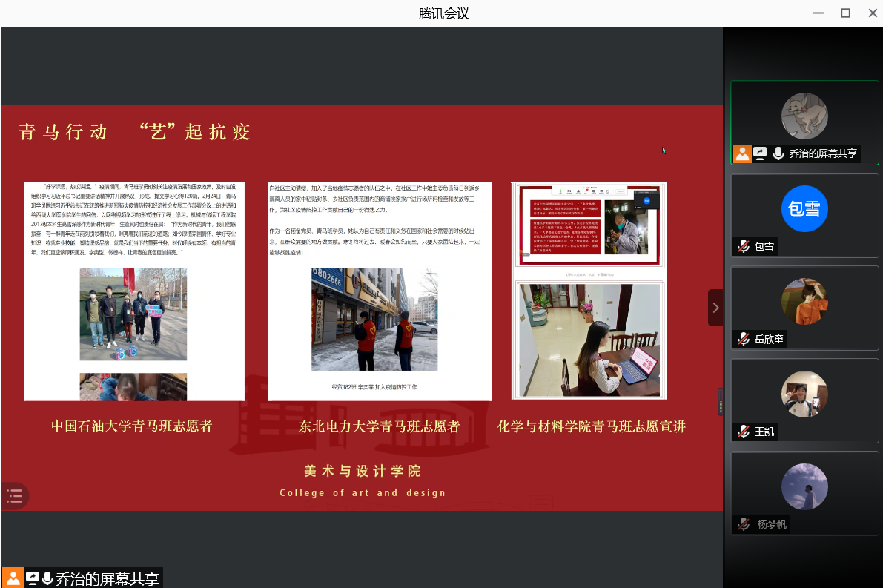Click the bottom-left microphone status icon
Viewport: 883px width, 588px height.
[x=47, y=578]
